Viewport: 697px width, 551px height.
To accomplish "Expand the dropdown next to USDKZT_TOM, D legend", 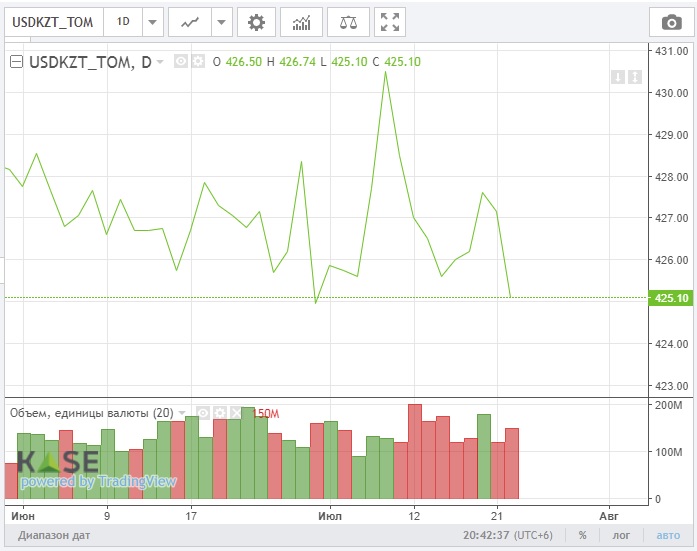I will [160, 61].
